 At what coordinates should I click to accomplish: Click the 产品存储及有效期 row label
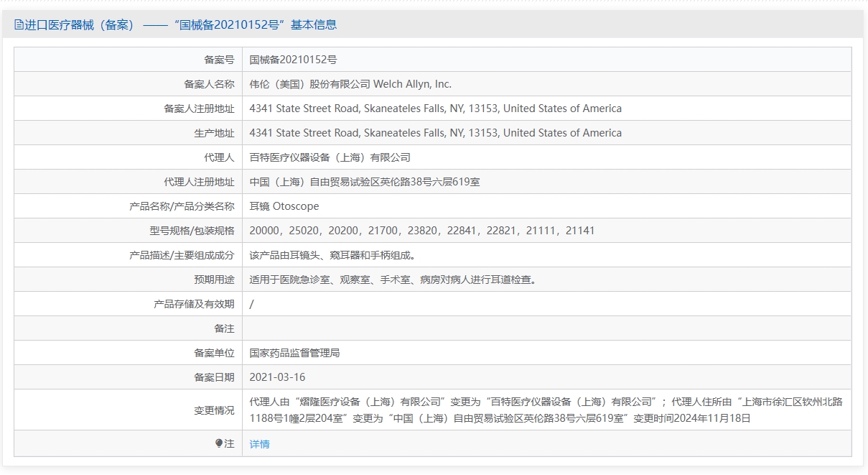pos(194,304)
